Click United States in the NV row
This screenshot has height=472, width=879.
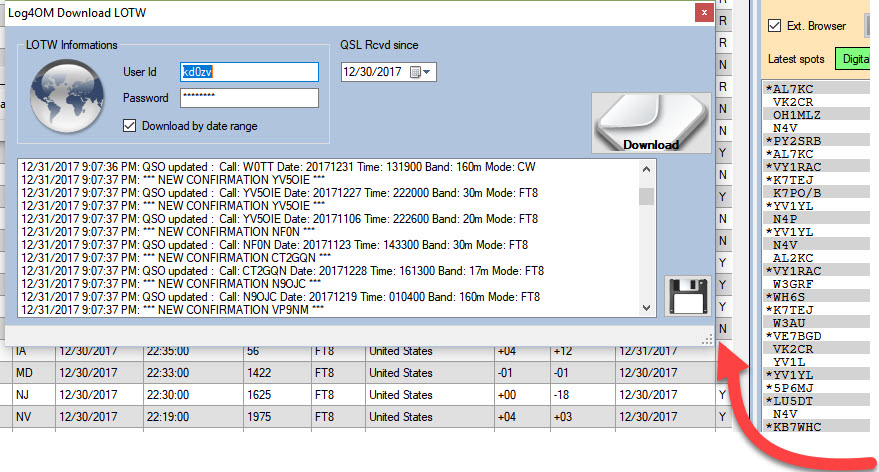[400, 417]
